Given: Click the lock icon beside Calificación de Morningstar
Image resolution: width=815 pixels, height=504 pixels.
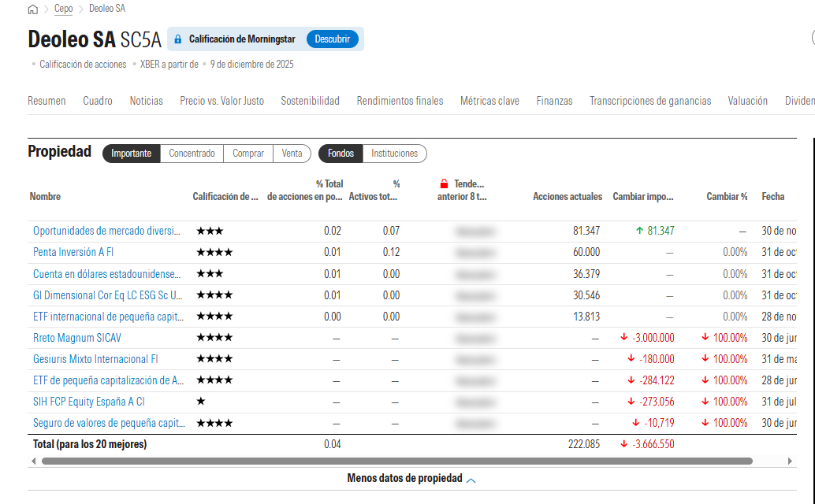Looking at the screenshot, I should (177, 39).
